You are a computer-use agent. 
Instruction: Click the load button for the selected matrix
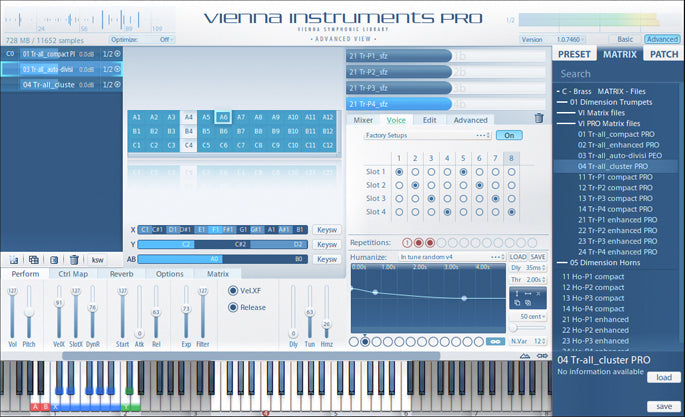click(x=662, y=377)
